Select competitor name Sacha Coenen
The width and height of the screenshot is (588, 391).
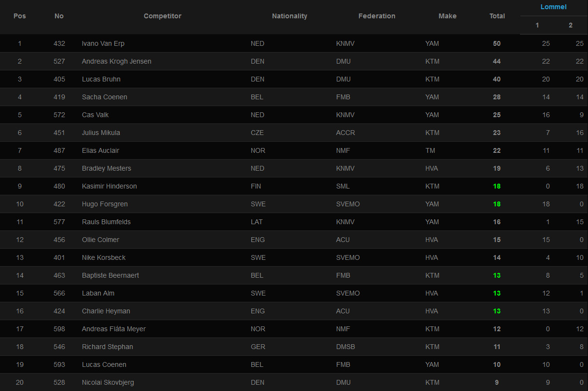pyautogui.click(x=105, y=97)
